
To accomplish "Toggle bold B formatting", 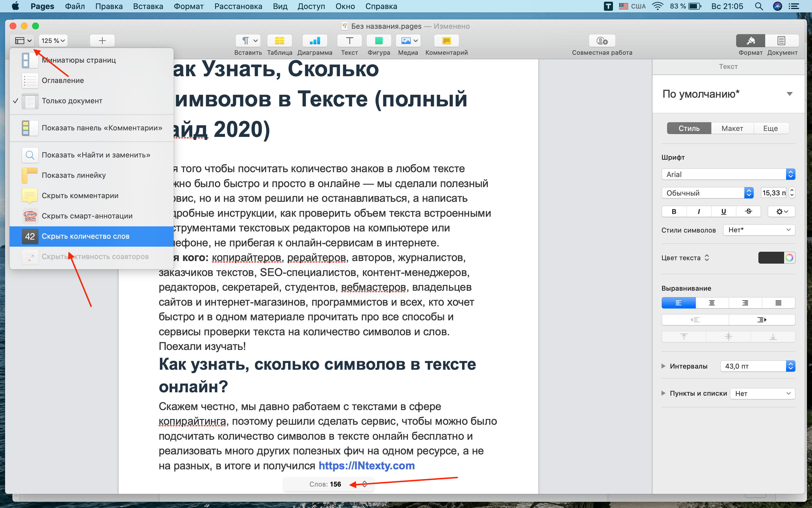I will pos(674,211).
